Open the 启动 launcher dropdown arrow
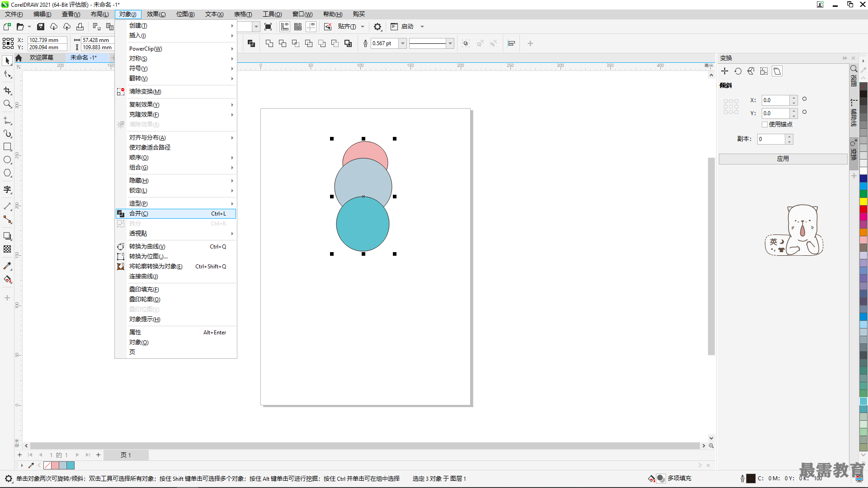 [422, 27]
